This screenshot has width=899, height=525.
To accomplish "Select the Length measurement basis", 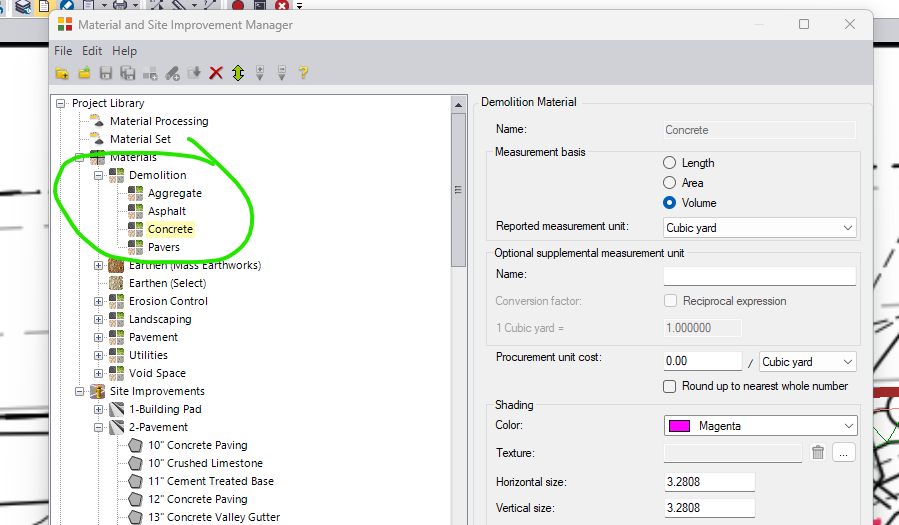I will tap(669, 163).
